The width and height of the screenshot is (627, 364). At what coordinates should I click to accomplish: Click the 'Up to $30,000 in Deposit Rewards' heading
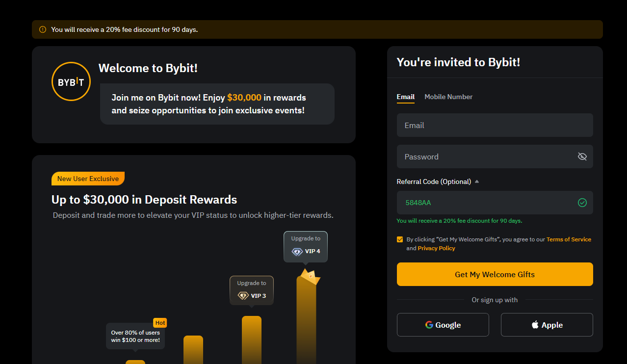[144, 200]
